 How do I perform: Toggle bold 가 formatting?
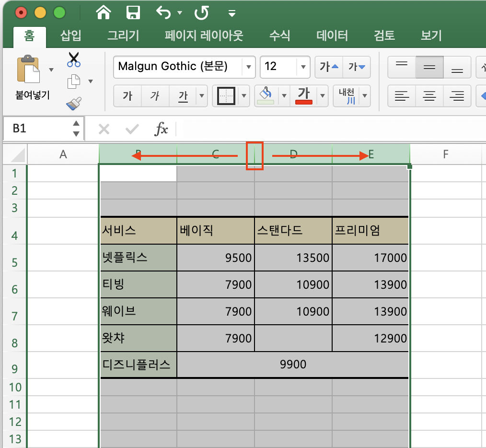pos(127,96)
